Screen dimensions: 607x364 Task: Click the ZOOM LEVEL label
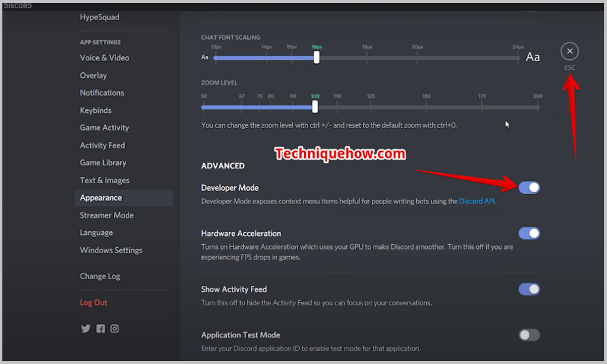coord(219,83)
